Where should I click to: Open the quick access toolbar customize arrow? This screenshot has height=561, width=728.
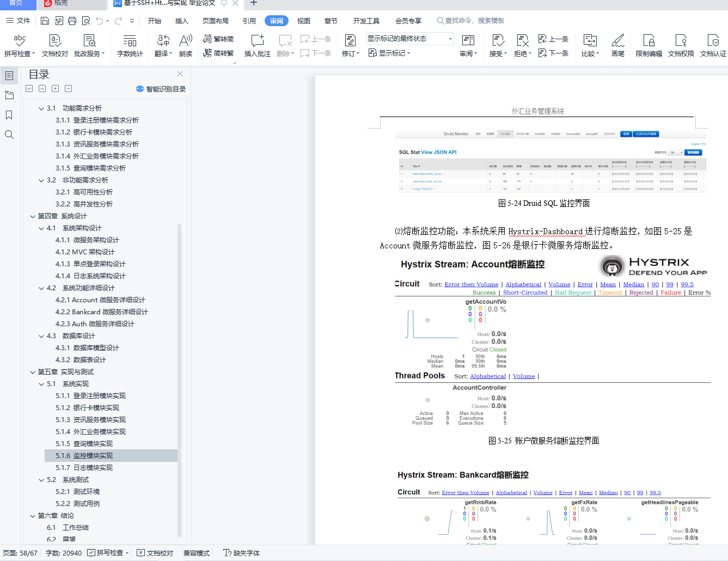(132, 21)
